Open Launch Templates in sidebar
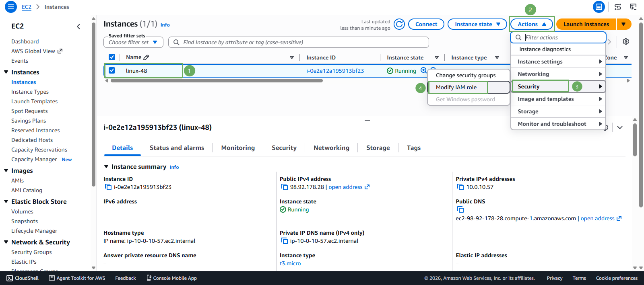 (34, 101)
